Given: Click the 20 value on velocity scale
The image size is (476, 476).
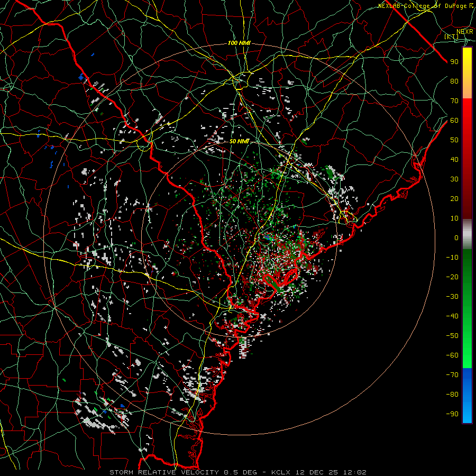Looking at the screenshot, I should coord(454,198).
